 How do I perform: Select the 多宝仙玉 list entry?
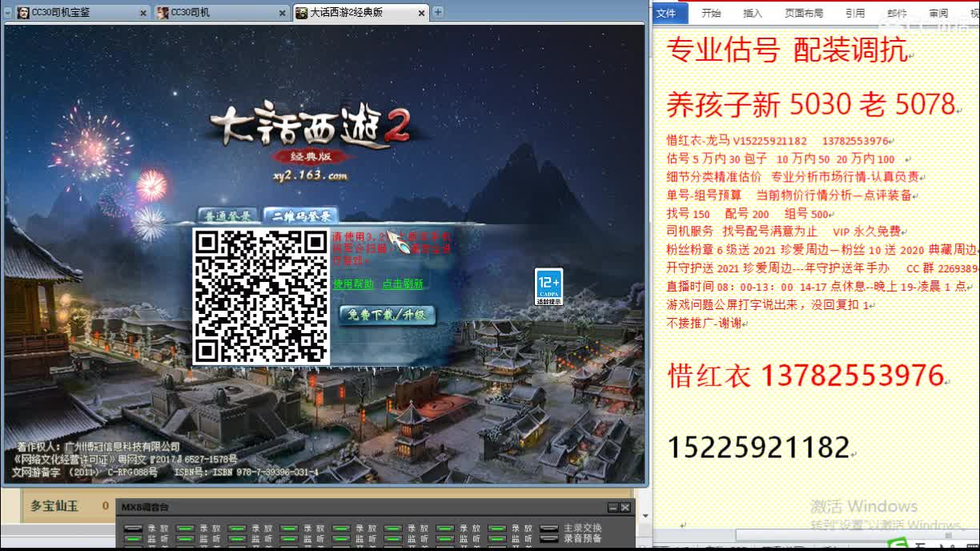point(54,506)
